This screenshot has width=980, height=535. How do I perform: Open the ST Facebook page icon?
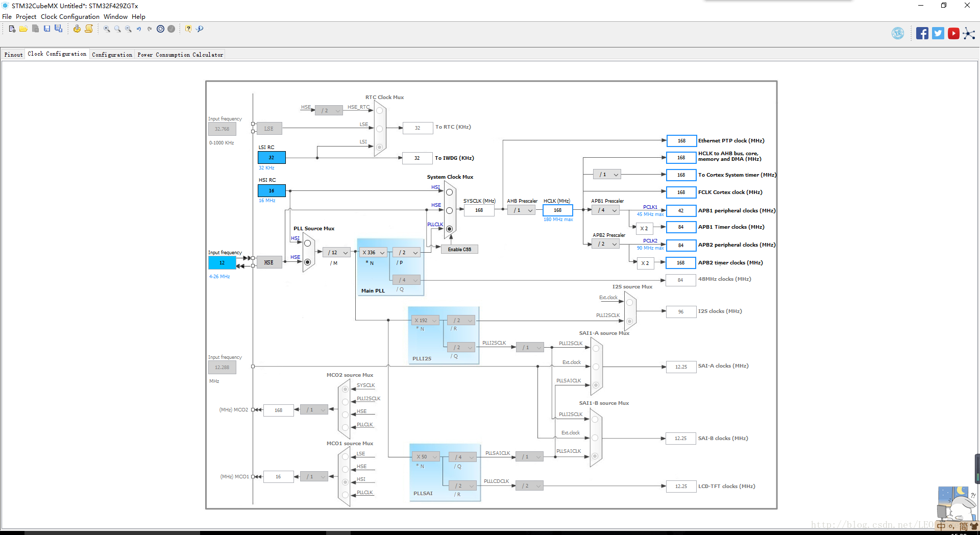click(922, 34)
